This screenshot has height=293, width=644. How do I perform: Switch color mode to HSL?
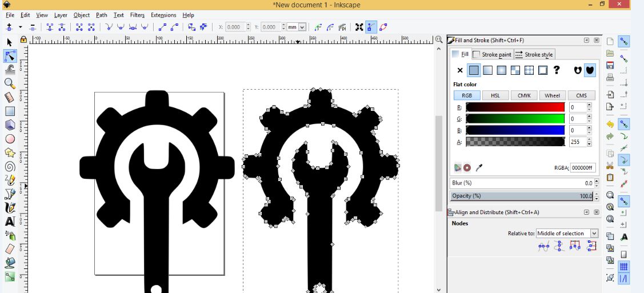pyautogui.click(x=496, y=95)
